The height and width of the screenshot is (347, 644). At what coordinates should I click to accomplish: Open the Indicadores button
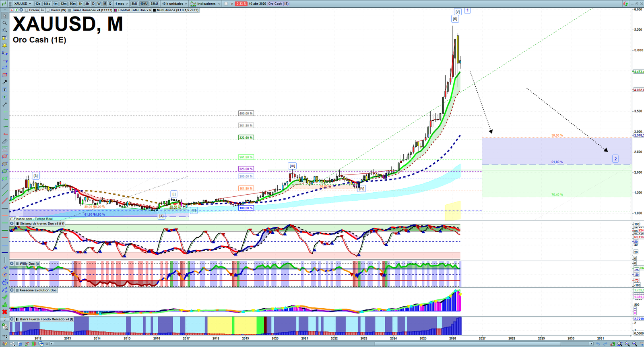pos(205,4)
